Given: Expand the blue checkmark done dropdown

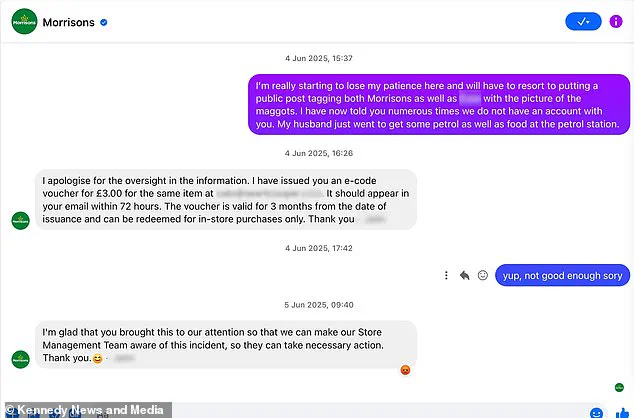Looking at the screenshot, I should pyautogui.click(x=583, y=21).
